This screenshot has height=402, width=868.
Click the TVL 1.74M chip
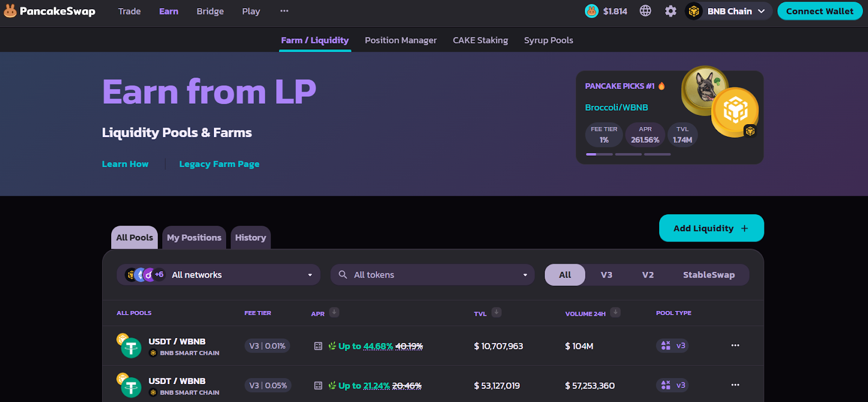click(682, 135)
